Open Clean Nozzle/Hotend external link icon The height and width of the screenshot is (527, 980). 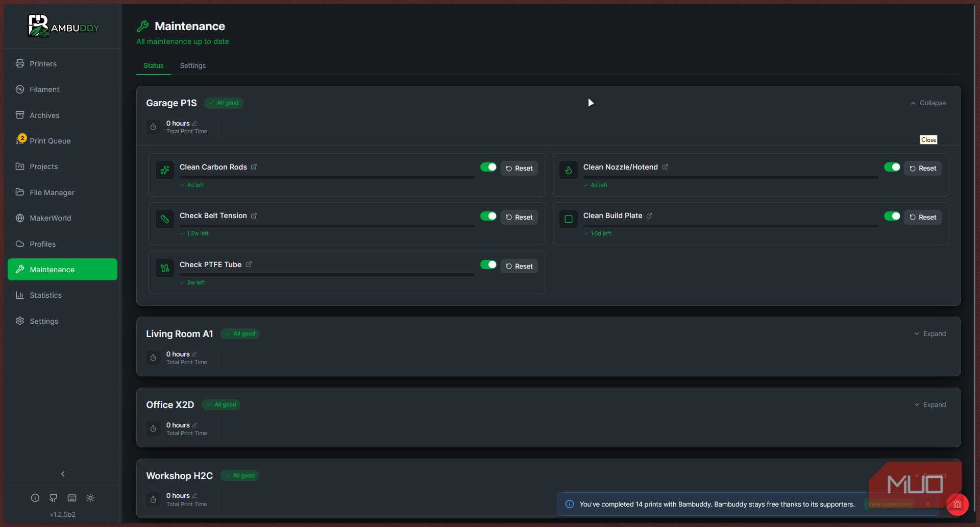coord(665,167)
